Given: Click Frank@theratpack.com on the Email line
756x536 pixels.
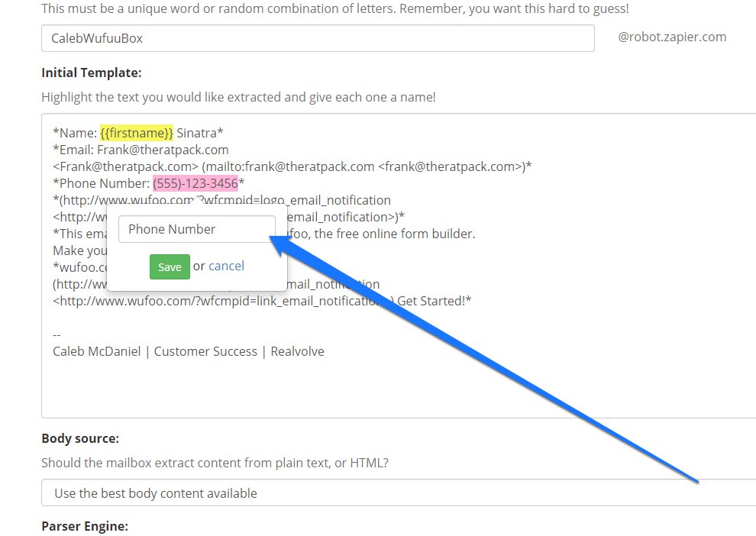Looking at the screenshot, I should (x=163, y=150).
